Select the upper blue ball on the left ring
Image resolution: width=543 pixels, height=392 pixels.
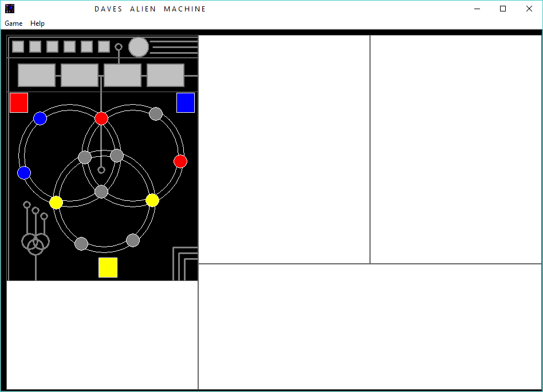point(40,118)
